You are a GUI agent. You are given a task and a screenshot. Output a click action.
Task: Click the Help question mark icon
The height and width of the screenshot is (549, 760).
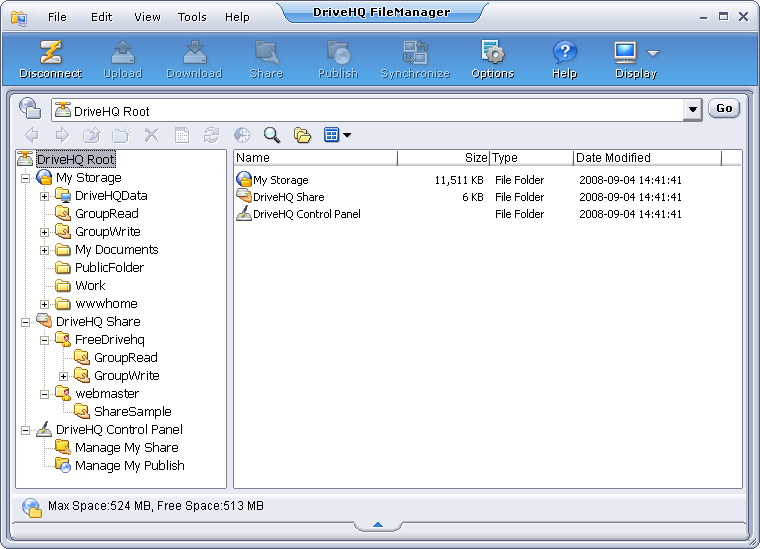coord(564,53)
